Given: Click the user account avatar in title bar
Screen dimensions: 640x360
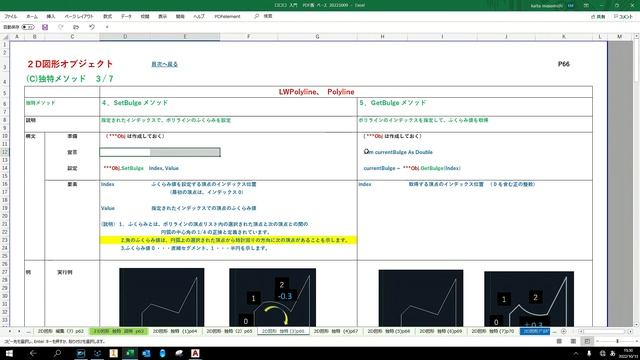Looking at the screenshot, I should point(571,6).
